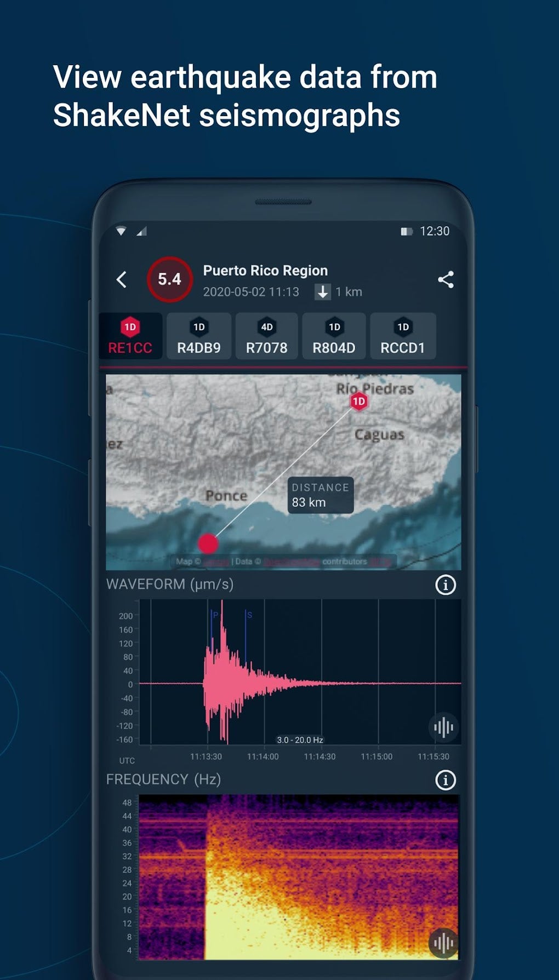Tap the Wi-Fi status icon
The image size is (559, 980).
(121, 231)
